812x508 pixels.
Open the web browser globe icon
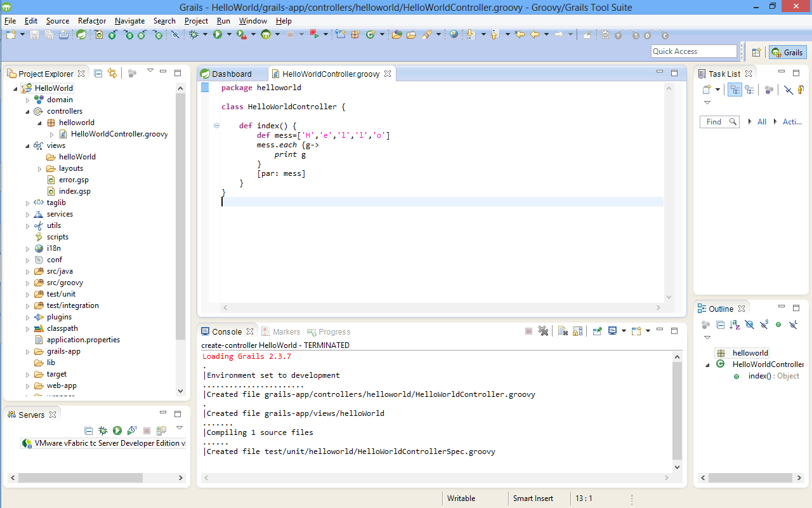(x=454, y=34)
